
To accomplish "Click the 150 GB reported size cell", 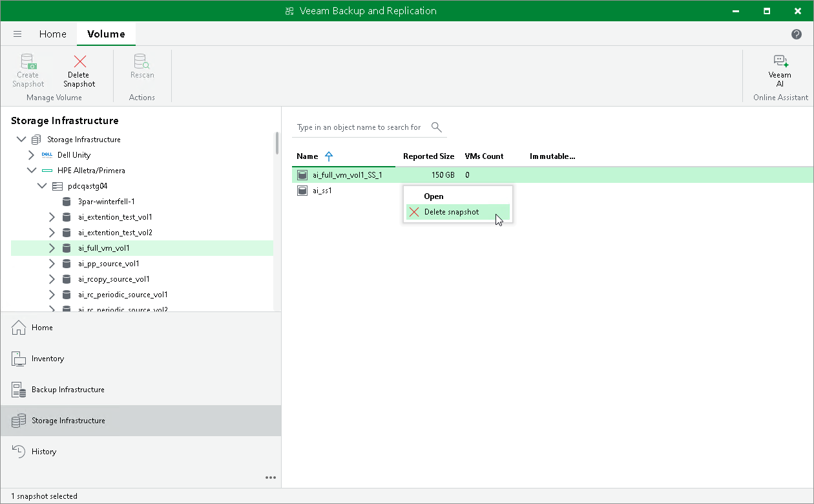I will (x=443, y=175).
